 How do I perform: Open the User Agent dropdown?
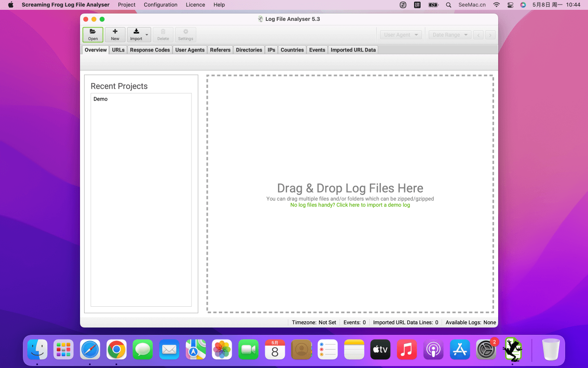(x=401, y=35)
